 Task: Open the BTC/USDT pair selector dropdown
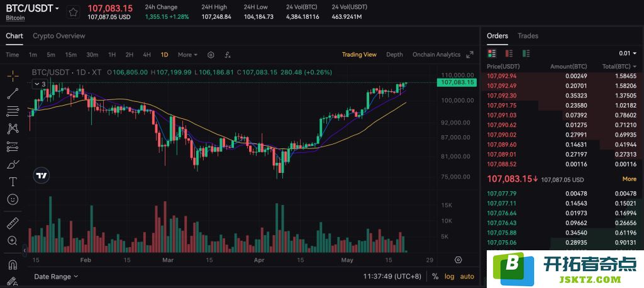coord(32,8)
